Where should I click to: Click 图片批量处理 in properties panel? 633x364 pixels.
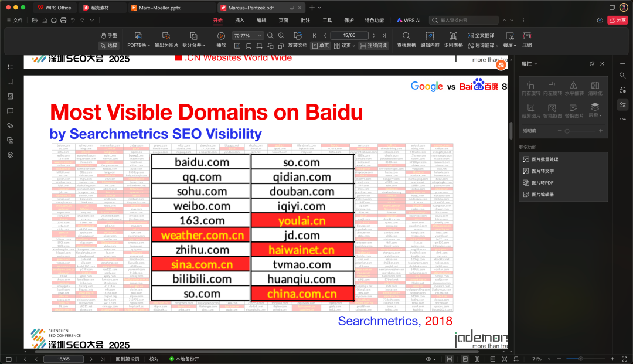(x=540, y=159)
